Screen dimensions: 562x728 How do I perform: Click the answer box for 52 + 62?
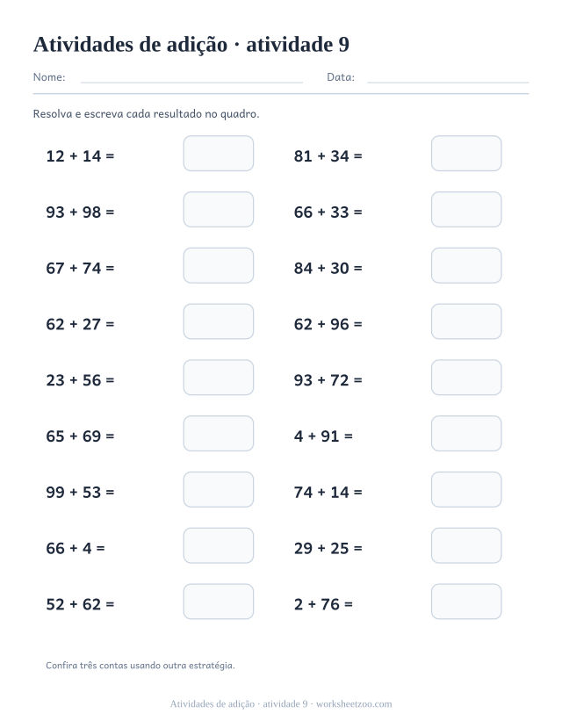point(218,602)
